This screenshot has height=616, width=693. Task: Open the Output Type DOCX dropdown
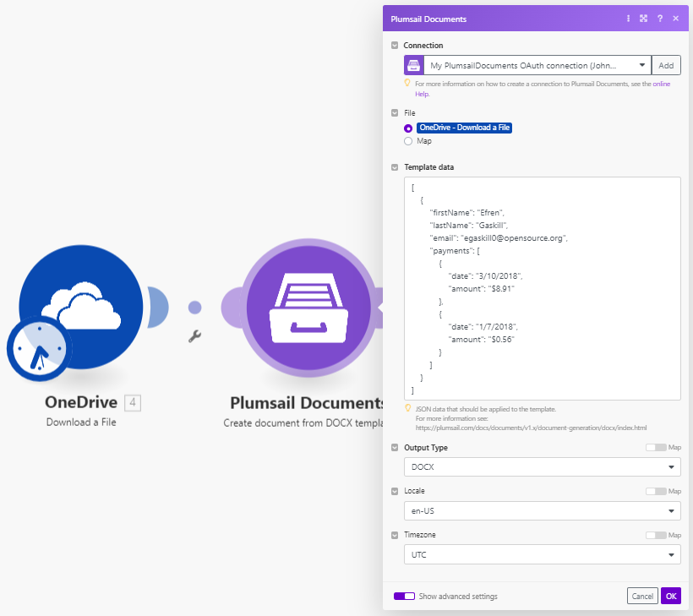(543, 467)
